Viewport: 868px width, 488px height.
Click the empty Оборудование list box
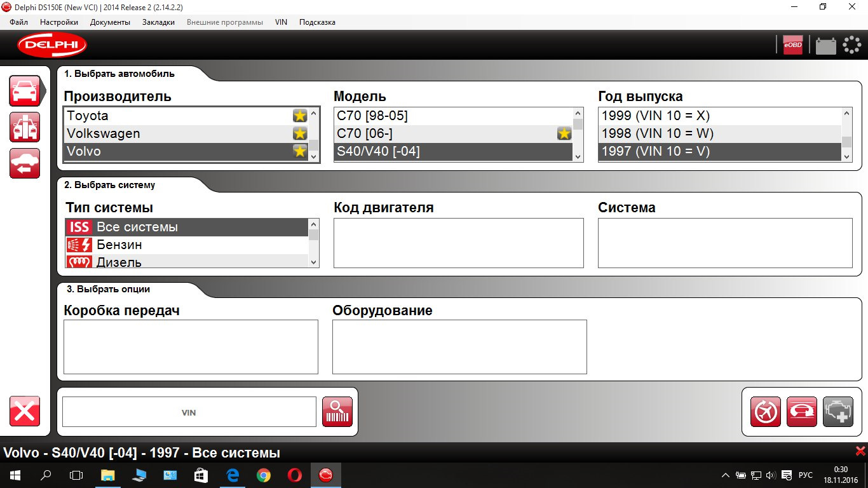[x=459, y=347]
